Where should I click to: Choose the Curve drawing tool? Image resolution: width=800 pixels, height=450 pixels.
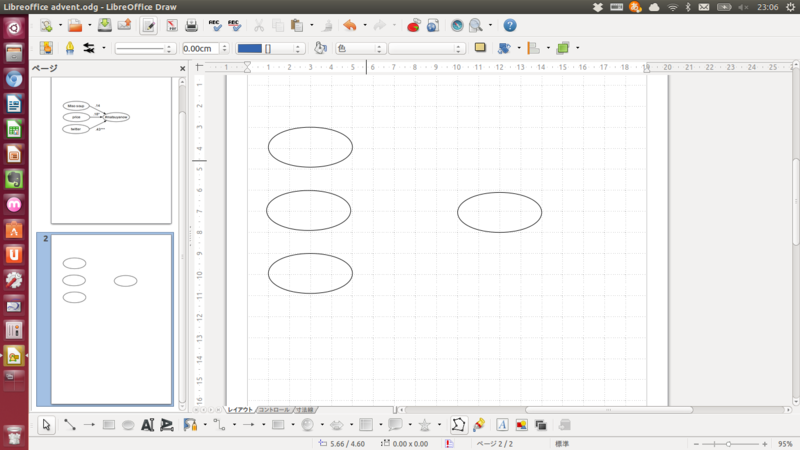(x=190, y=424)
